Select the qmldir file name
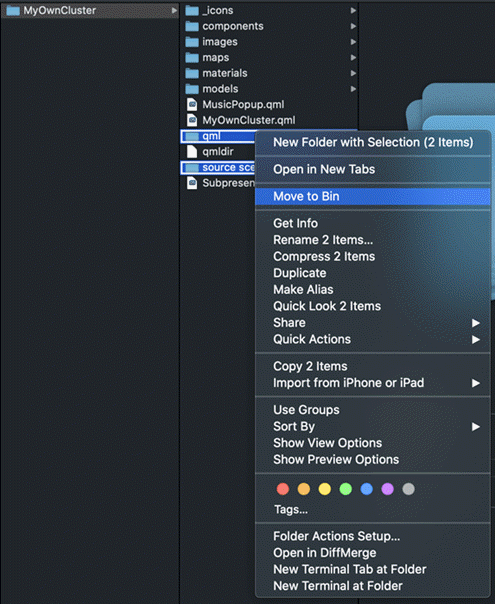This screenshot has width=495, height=604. tap(218, 152)
